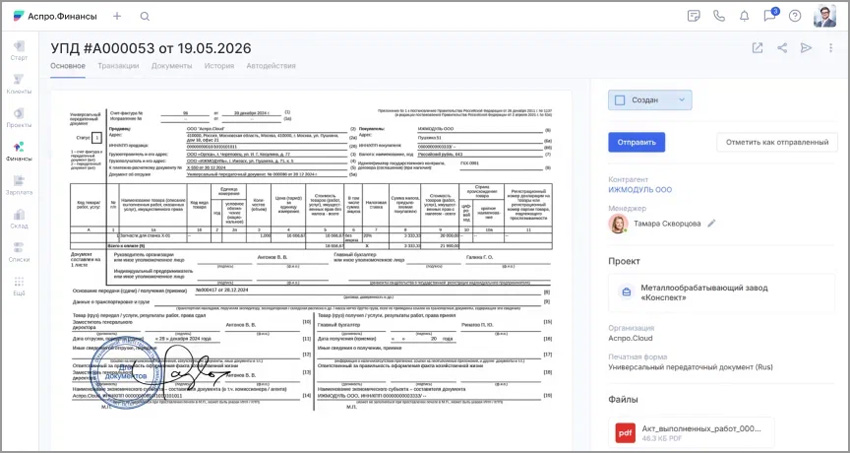Open the notifications bell
This screenshot has width=850, height=453.
[x=744, y=16]
